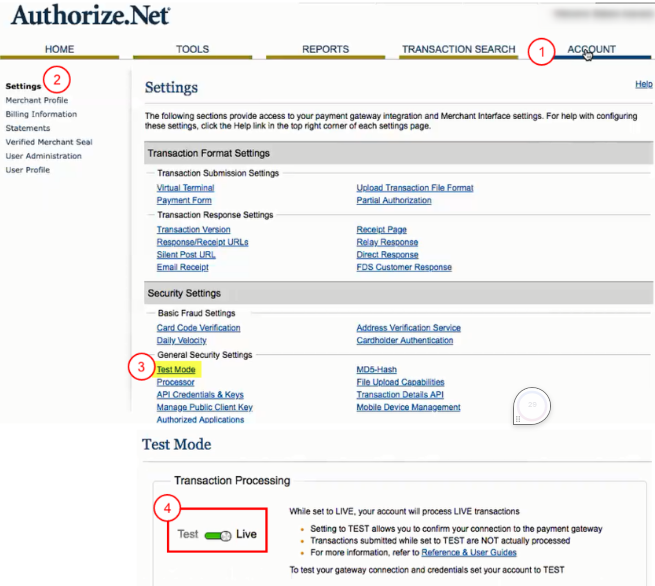Select Settings in the sidebar
655x586 pixels.
23,86
